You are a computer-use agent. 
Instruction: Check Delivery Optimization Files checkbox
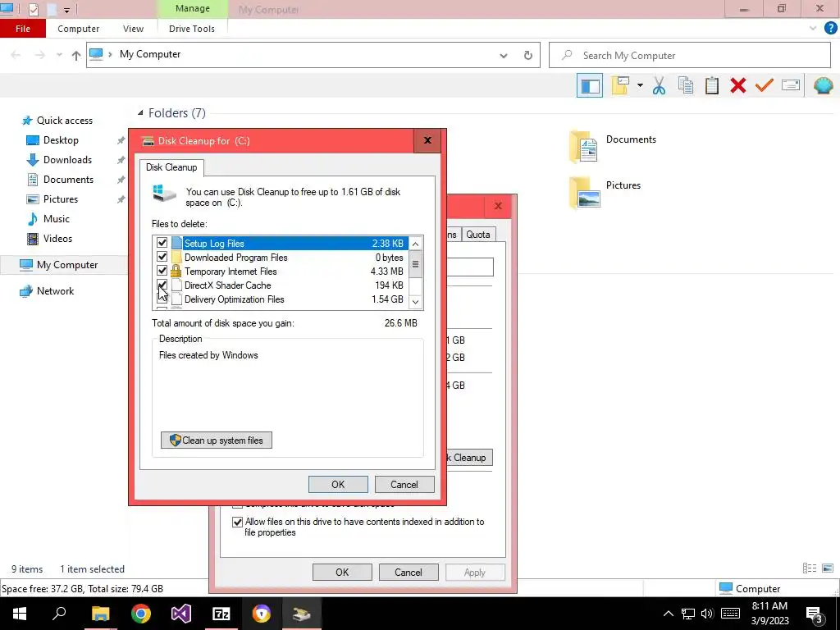click(x=162, y=299)
